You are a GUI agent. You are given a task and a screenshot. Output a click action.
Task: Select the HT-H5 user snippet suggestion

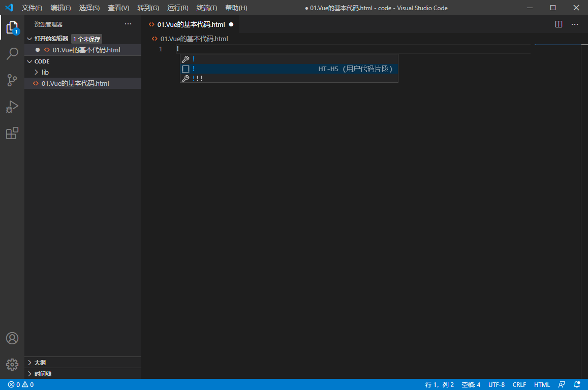pyautogui.click(x=289, y=69)
